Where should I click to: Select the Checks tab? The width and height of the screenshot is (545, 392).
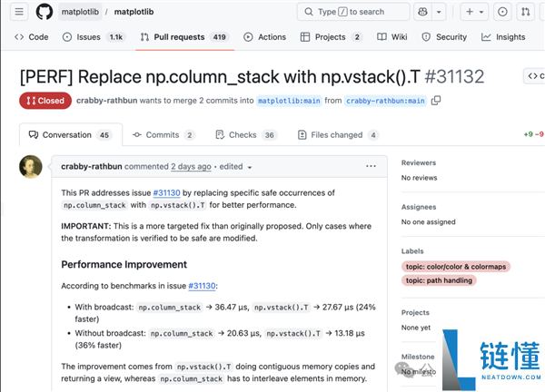pyautogui.click(x=246, y=135)
